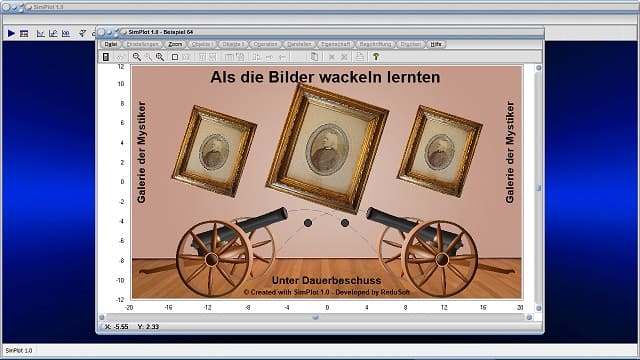Move the vertical scrollbar thumb beside the plot

coord(538,188)
